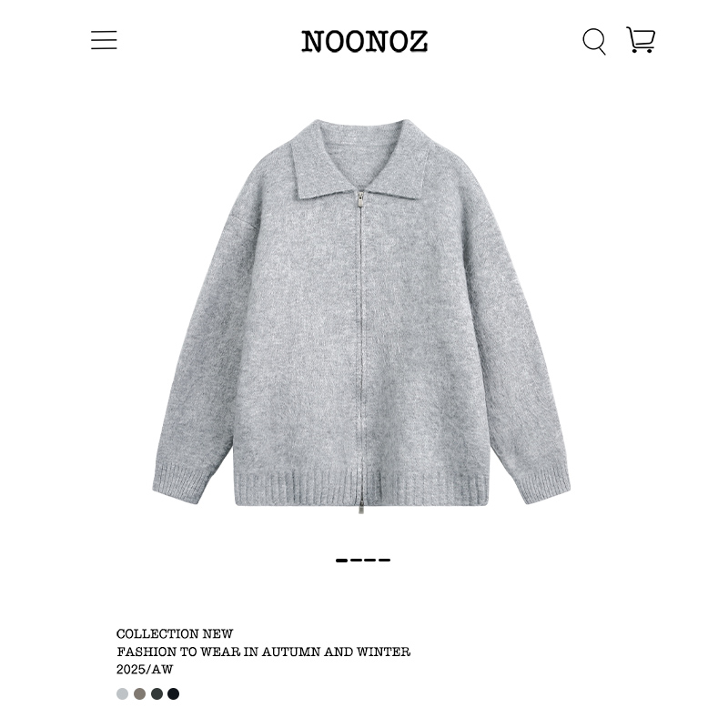Open the search magnifier icon
Screen dimensions: 728x728
(594, 41)
